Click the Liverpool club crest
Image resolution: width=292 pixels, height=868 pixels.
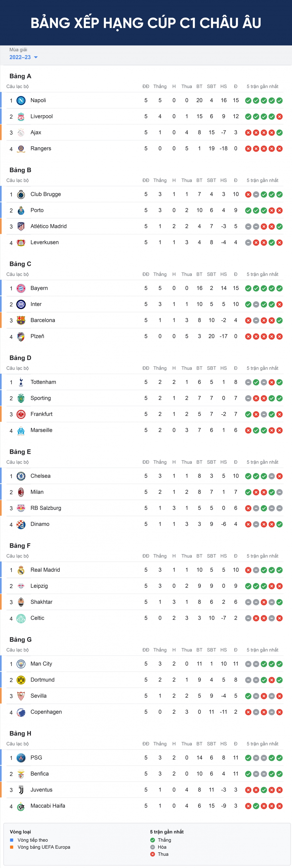click(21, 117)
